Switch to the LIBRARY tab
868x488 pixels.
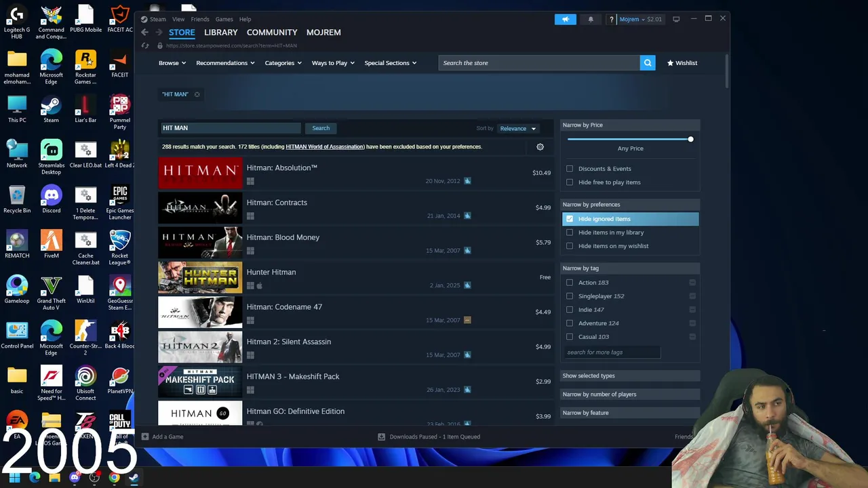(221, 33)
